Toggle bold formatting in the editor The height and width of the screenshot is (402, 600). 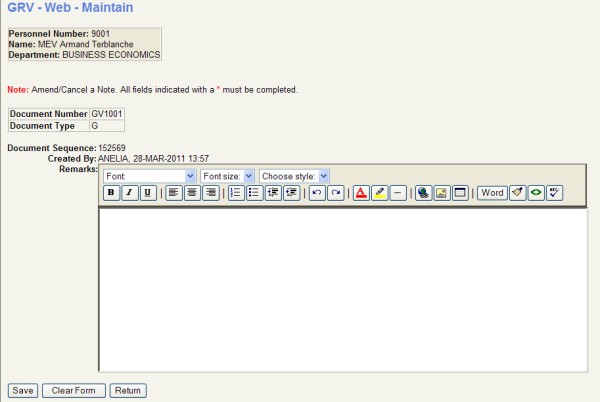point(111,193)
